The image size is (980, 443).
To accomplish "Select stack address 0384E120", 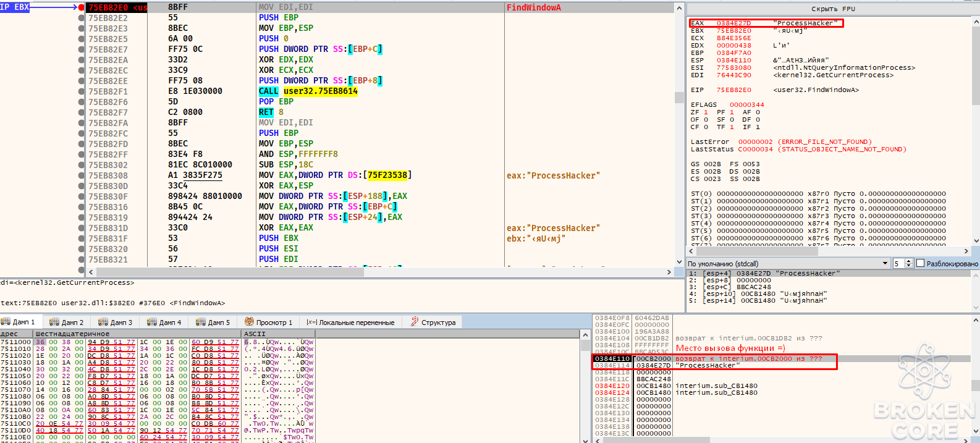I will pyautogui.click(x=612, y=386).
